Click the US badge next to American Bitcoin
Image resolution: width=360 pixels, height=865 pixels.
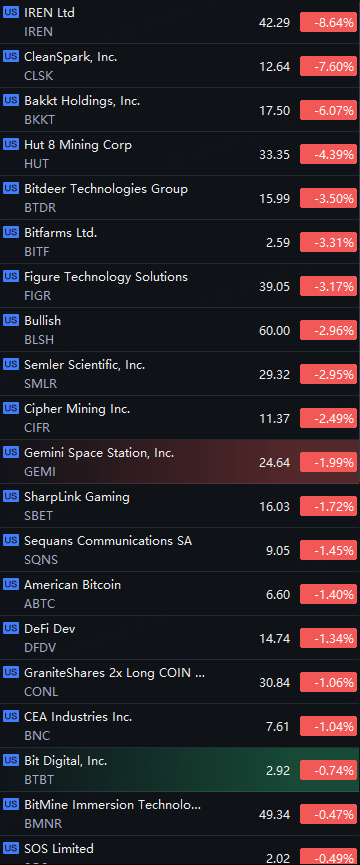10,584
